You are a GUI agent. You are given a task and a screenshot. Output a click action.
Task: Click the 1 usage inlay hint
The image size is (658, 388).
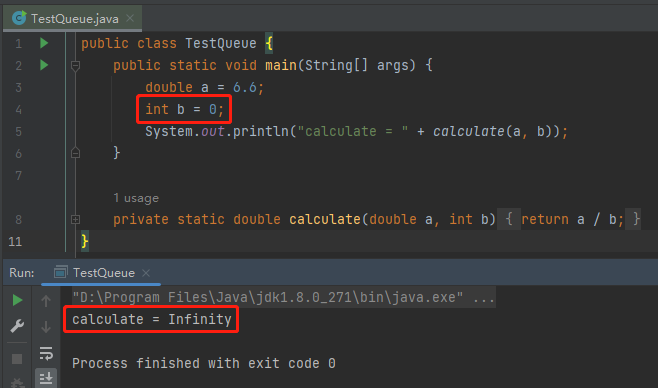tap(136, 198)
